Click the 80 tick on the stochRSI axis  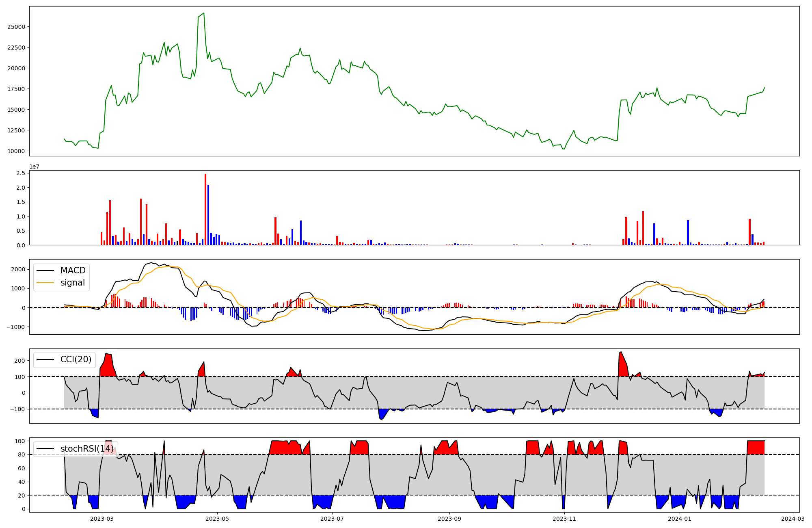22,455
